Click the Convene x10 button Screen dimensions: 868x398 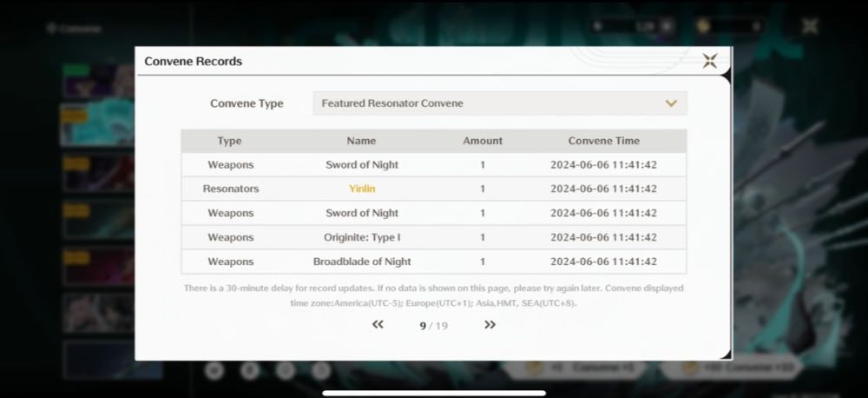click(733, 367)
